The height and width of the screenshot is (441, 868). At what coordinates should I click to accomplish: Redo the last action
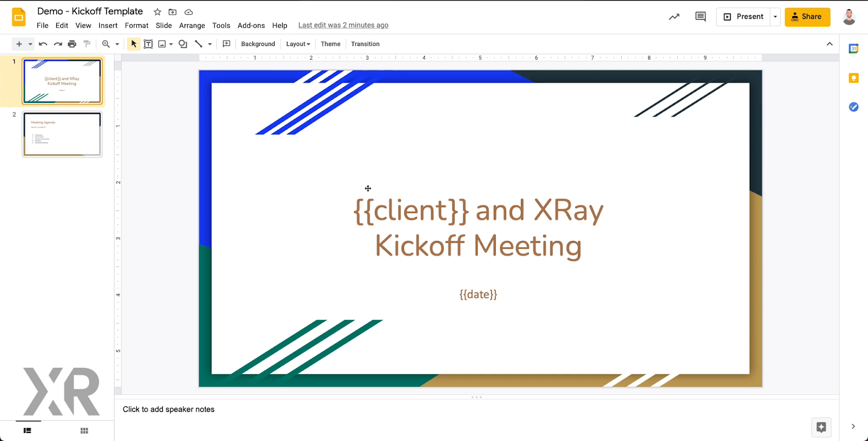58,44
